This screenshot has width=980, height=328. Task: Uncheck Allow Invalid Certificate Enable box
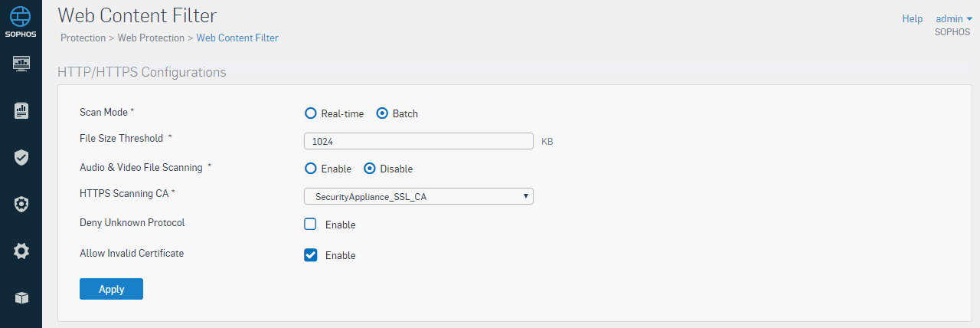(311, 255)
